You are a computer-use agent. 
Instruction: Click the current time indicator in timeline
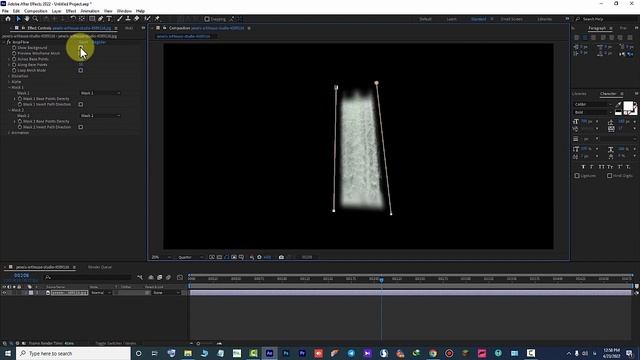[x=382, y=280]
